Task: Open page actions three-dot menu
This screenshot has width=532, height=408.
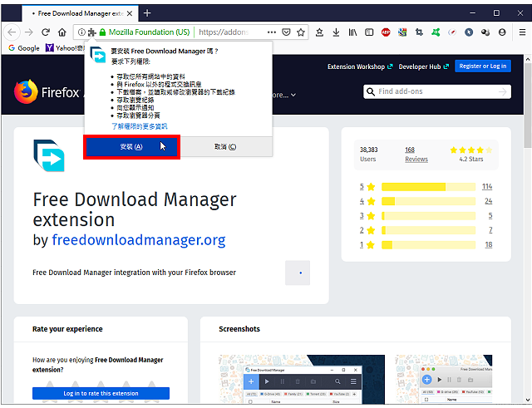Action: tap(272, 32)
